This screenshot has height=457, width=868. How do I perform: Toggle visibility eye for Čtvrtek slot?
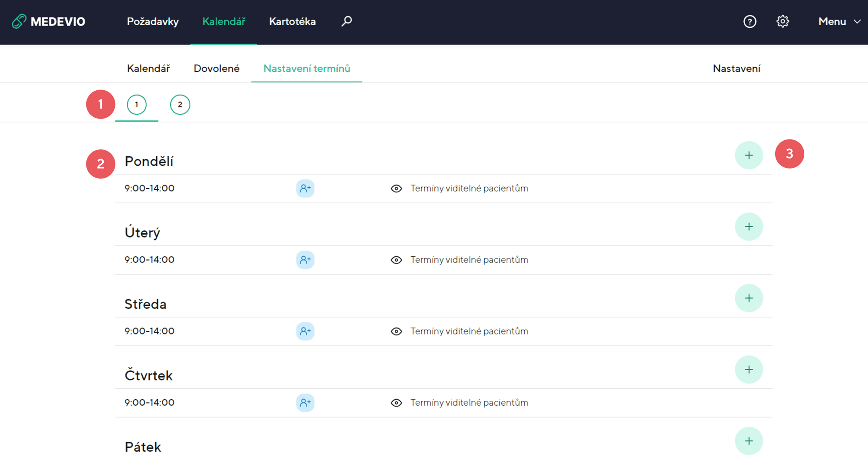pos(396,403)
